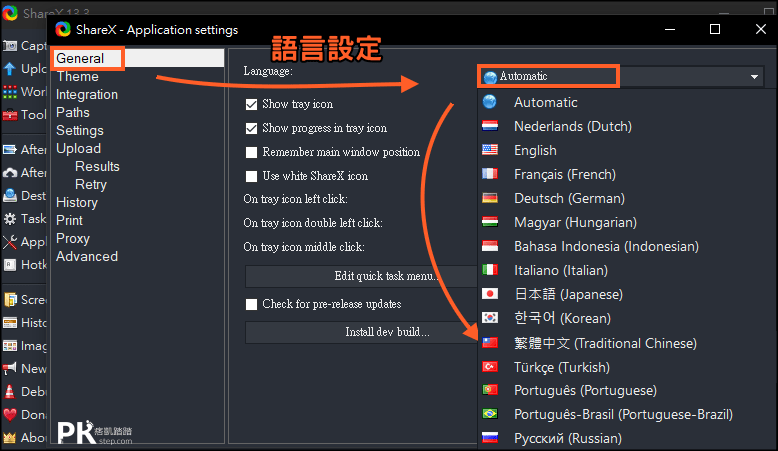Viewport: 778px width, 451px height.
Task: Click the Application settings wrench icon
Action: 9,242
